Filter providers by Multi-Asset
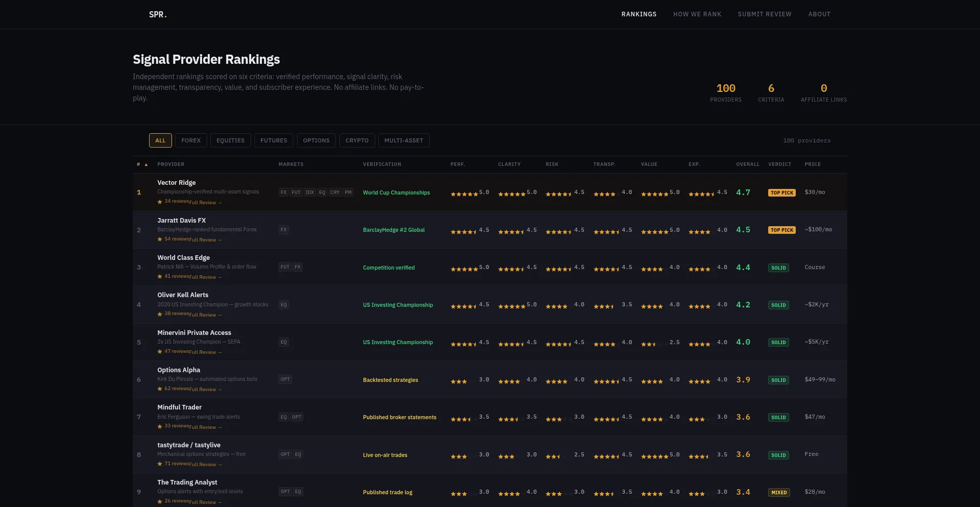This screenshot has width=980, height=507. (404, 140)
